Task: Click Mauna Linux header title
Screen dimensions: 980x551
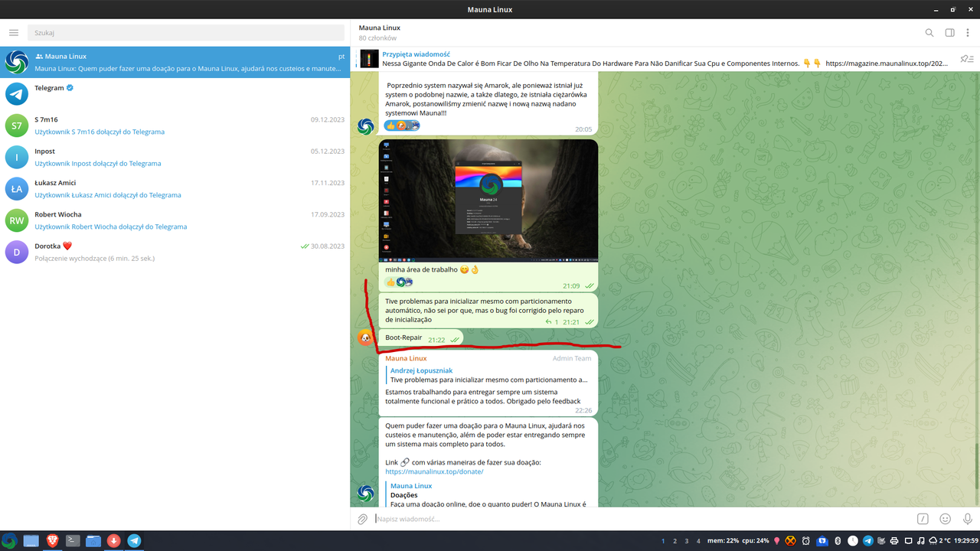Action: click(380, 28)
